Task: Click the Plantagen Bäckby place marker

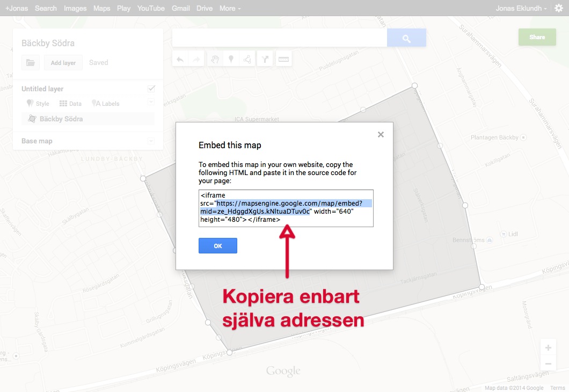Action: click(x=523, y=137)
